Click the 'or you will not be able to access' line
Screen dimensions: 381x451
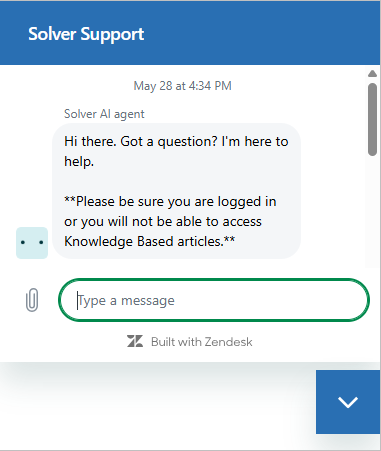coord(163,221)
